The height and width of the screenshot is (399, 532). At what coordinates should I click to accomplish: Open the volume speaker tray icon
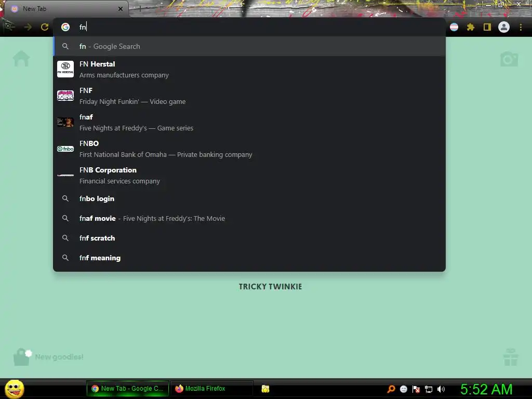pyautogui.click(x=441, y=389)
